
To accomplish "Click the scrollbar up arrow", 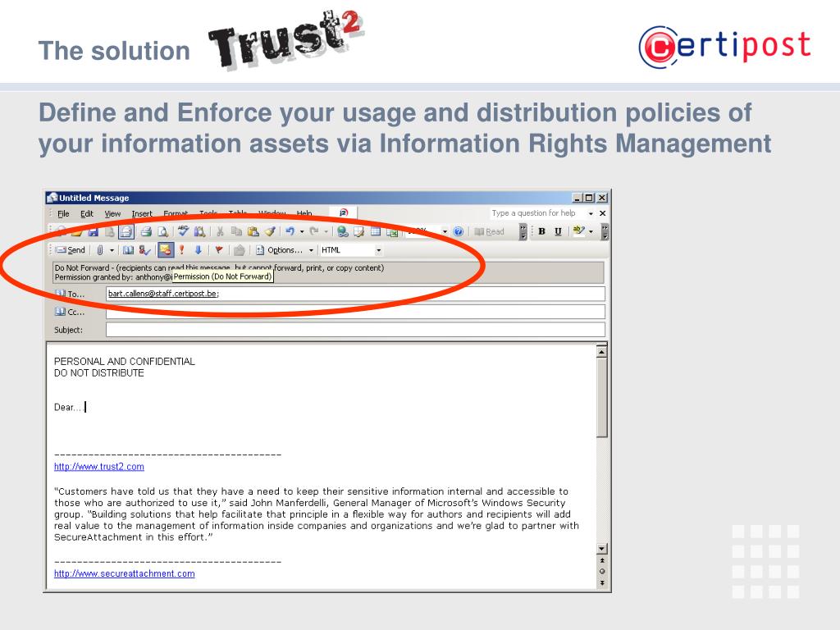I will [x=601, y=352].
